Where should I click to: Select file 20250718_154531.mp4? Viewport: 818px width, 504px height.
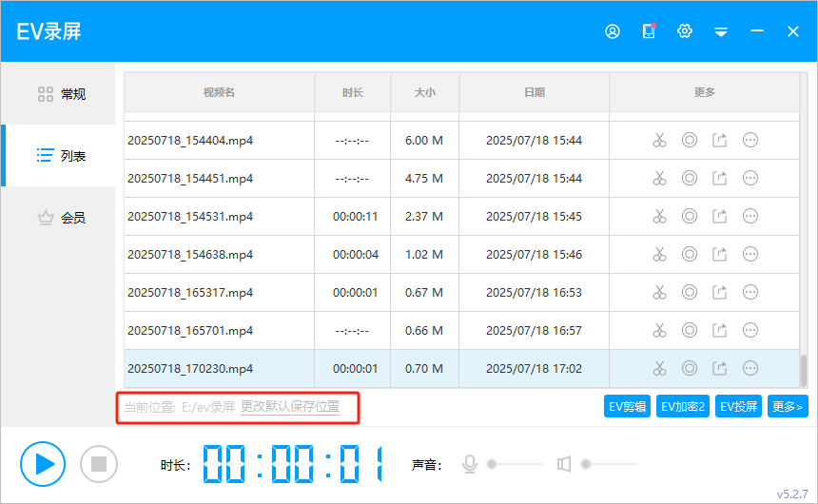190,217
